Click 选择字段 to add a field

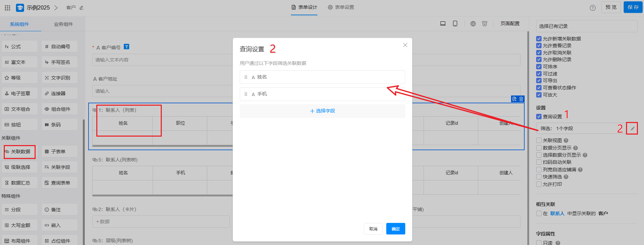pyautogui.click(x=322, y=111)
